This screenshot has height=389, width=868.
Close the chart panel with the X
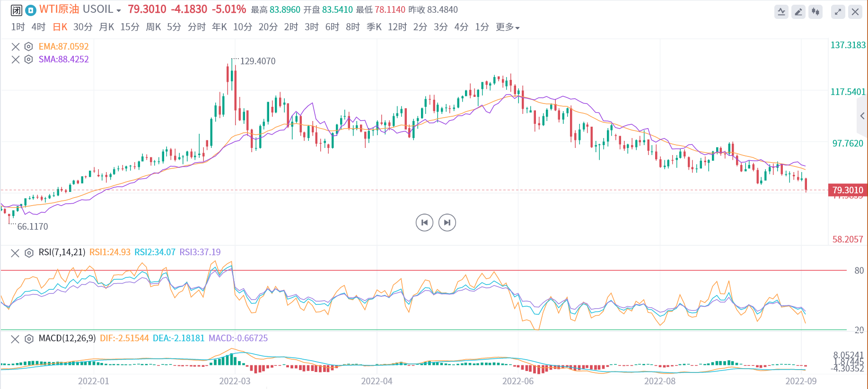[x=855, y=12]
